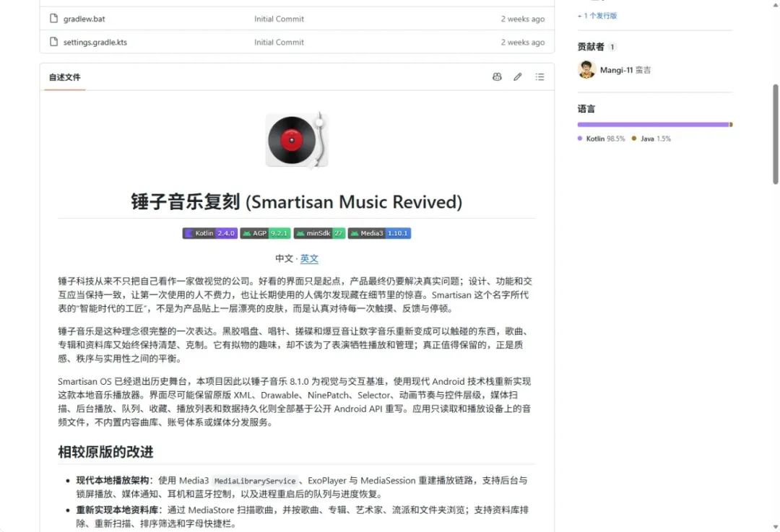The width and height of the screenshot is (780, 532).
Task: Switch README to 英文 version
Action: [309, 258]
